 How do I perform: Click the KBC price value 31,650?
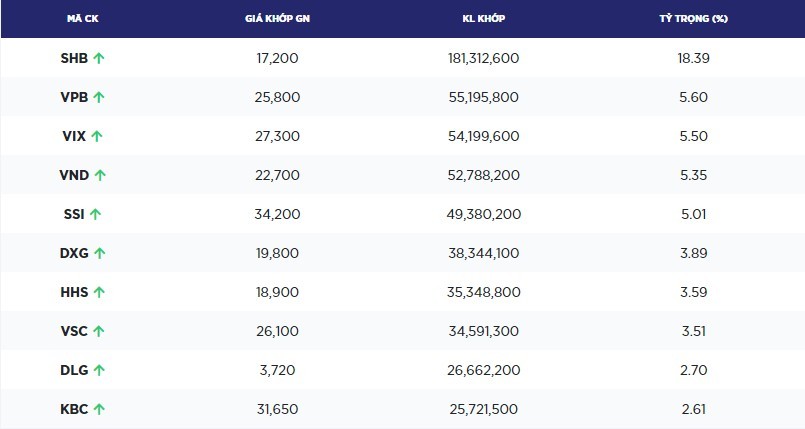[277, 409]
